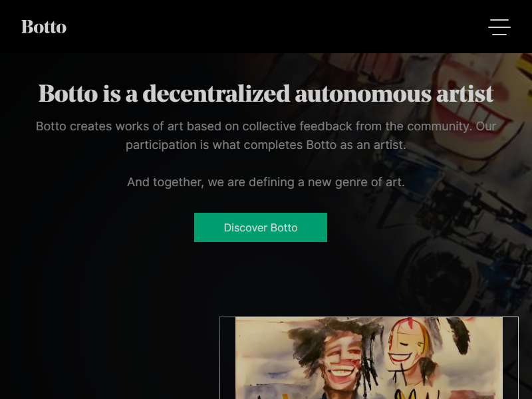Image resolution: width=532 pixels, height=399 pixels.
Task: Click the Botto logo in the header
Action: coord(44,27)
